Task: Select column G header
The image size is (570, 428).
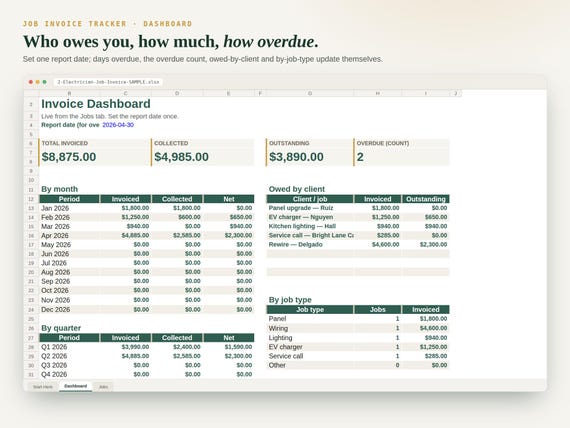Action: pyautogui.click(x=310, y=93)
